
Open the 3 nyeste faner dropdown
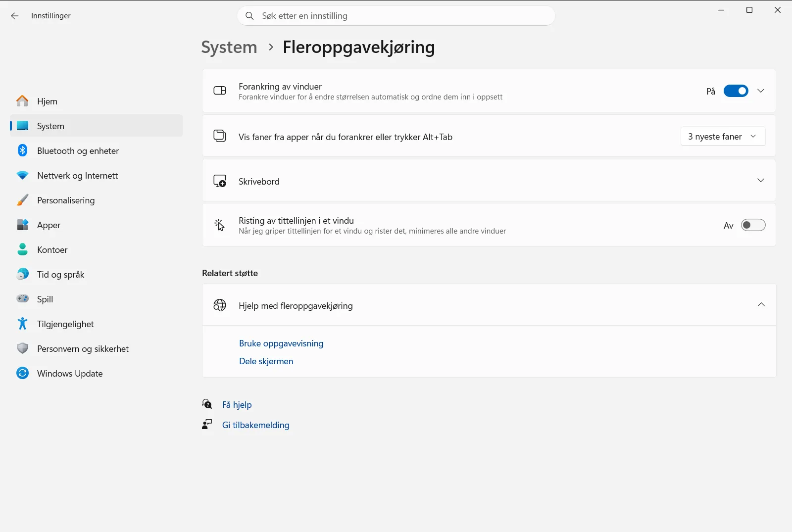tap(723, 137)
